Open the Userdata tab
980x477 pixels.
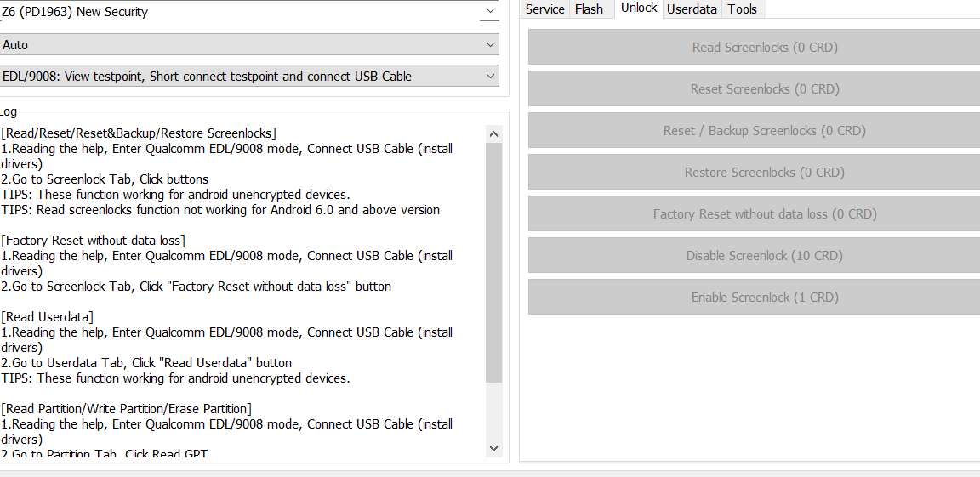[x=692, y=9]
